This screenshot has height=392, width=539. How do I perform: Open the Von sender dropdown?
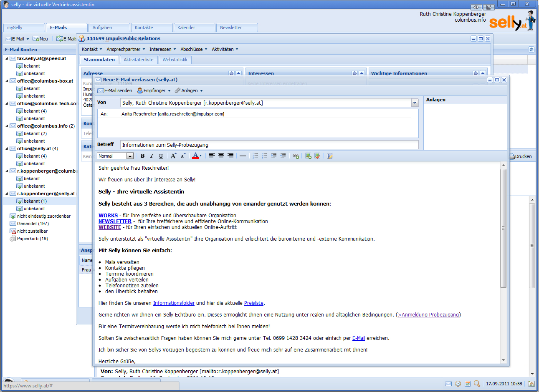(415, 103)
